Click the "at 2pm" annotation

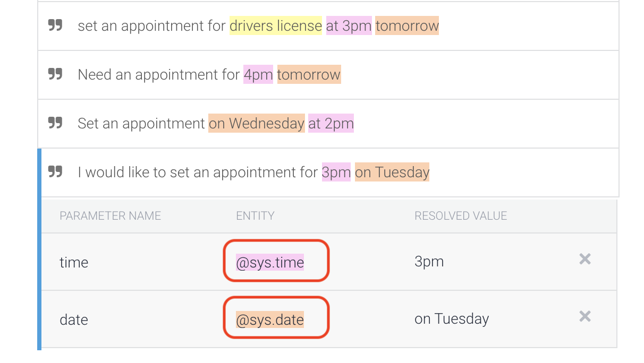tap(331, 124)
